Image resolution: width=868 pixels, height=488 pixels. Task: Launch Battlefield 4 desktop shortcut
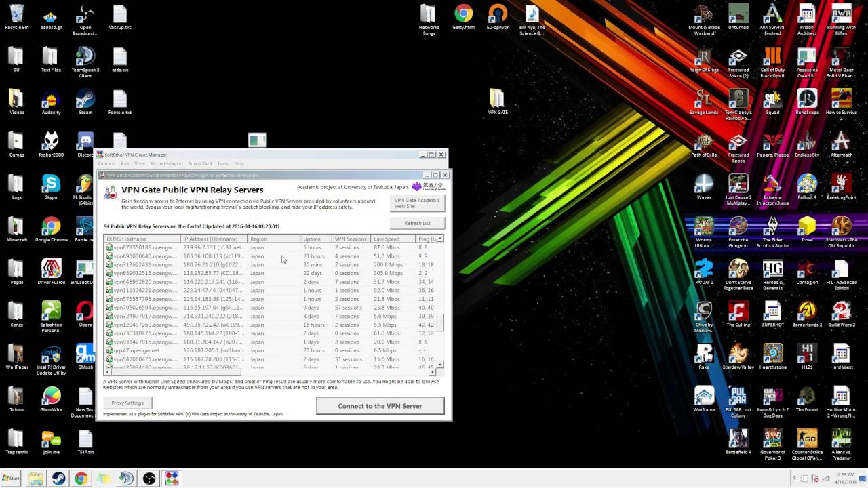tap(738, 441)
